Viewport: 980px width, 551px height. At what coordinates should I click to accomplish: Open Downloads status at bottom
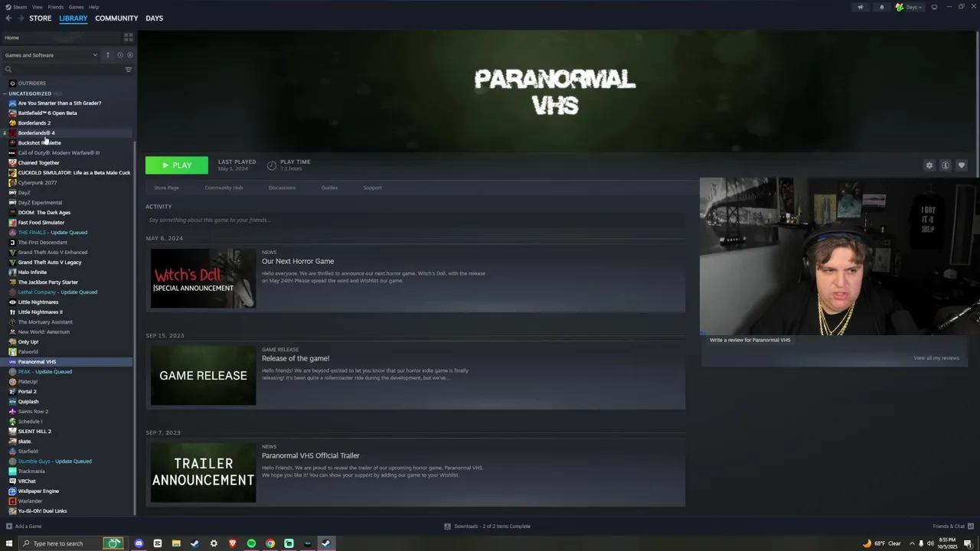(488, 527)
